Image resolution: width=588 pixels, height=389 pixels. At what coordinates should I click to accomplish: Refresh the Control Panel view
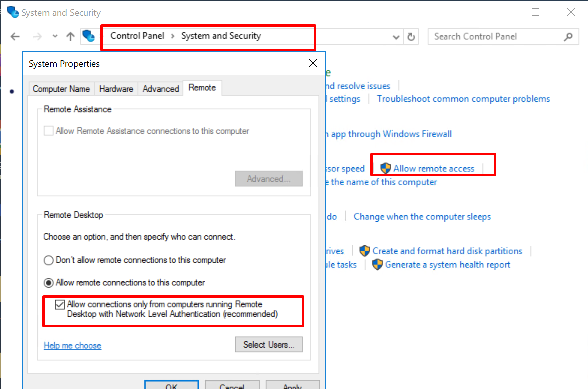tap(411, 37)
